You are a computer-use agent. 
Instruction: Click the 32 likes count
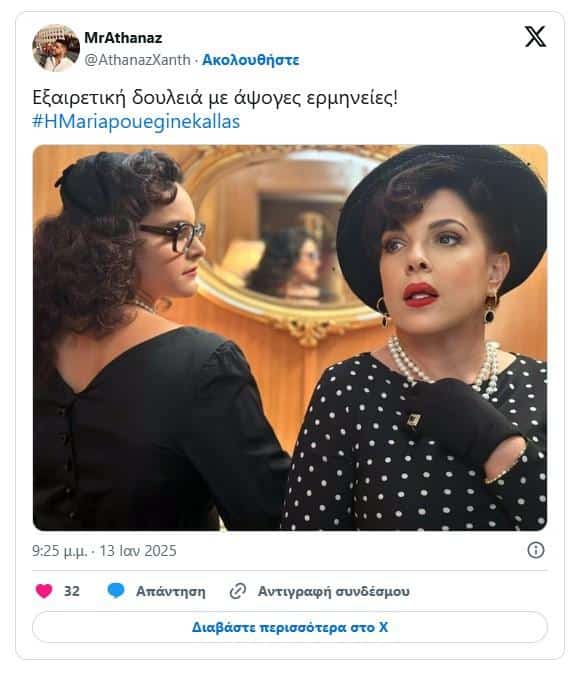72,591
